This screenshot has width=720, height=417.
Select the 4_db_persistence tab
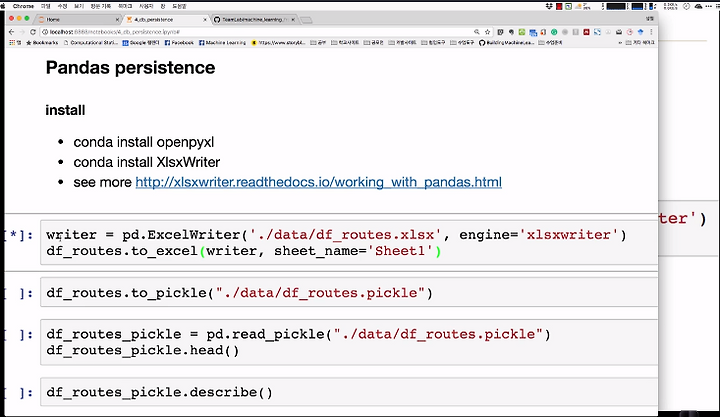pyautogui.click(x=165, y=19)
